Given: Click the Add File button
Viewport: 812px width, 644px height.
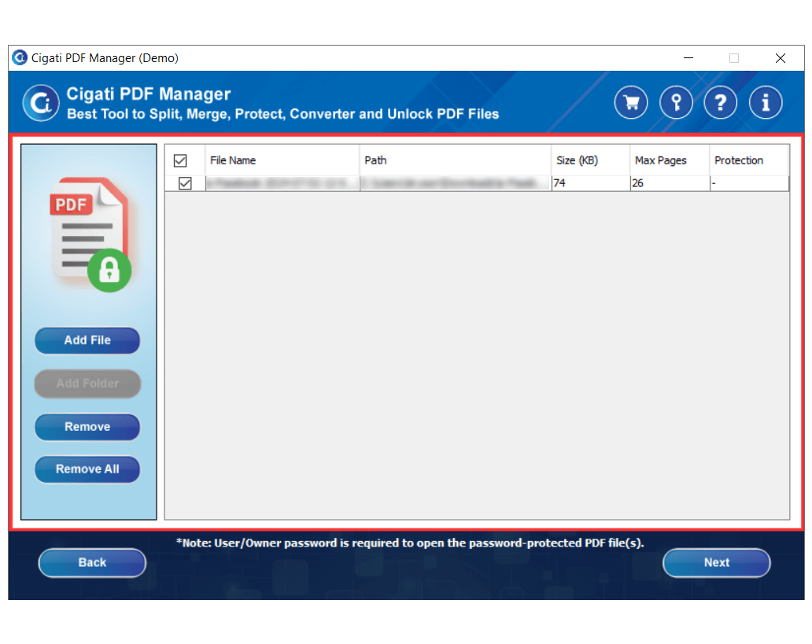Looking at the screenshot, I should pos(87,340).
